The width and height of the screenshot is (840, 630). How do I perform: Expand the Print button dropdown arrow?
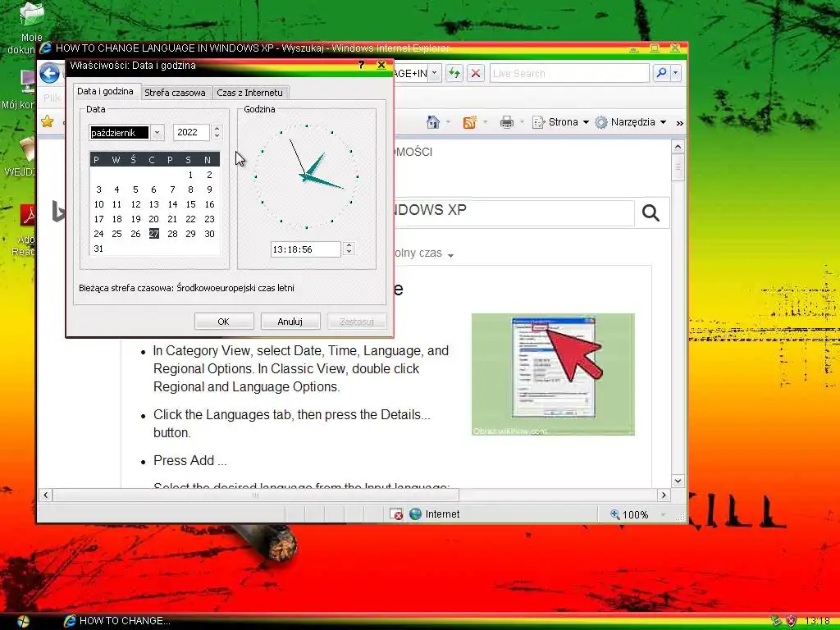[x=522, y=122]
